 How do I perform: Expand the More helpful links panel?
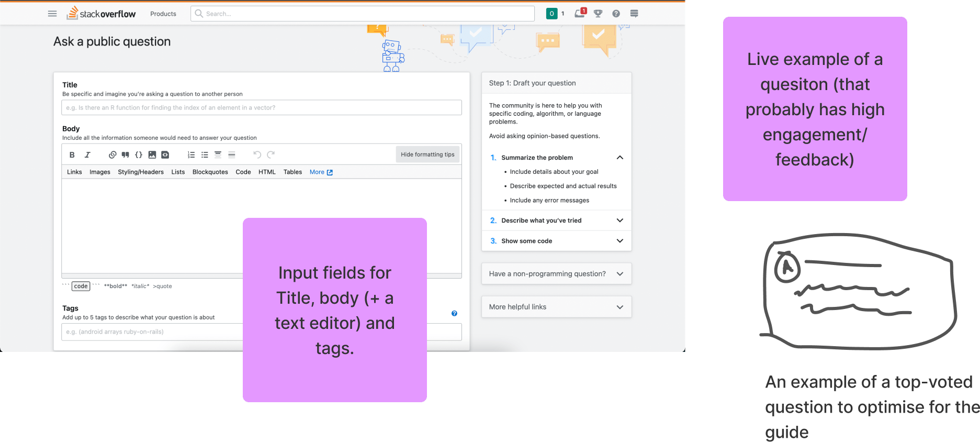pyautogui.click(x=557, y=307)
